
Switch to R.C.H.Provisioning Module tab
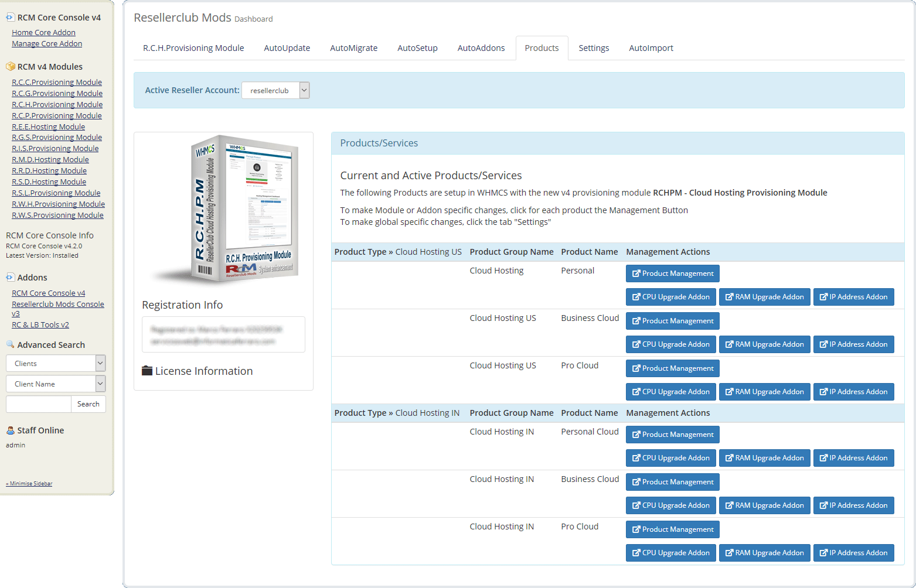(x=193, y=48)
